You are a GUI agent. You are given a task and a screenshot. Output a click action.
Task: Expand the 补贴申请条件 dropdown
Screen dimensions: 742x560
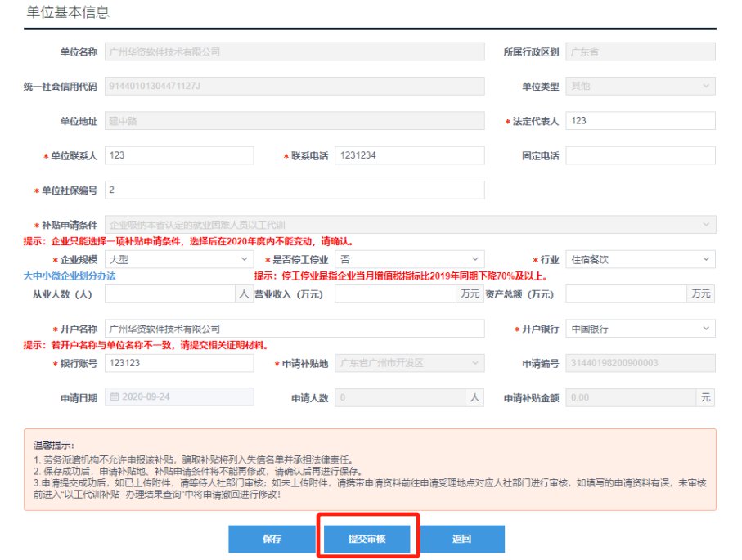click(410, 225)
